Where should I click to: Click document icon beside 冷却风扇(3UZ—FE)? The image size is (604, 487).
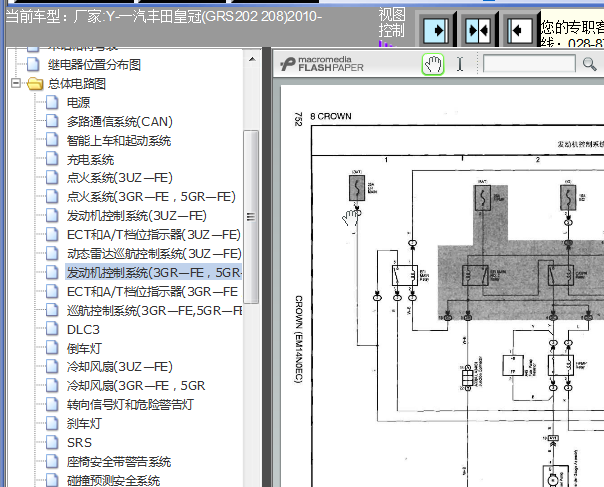point(52,367)
